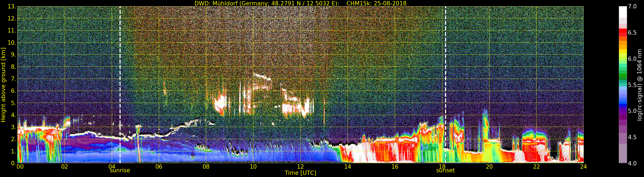Click the colorbar value "7.0"
The image size is (644, 177).
tap(632, 6)
